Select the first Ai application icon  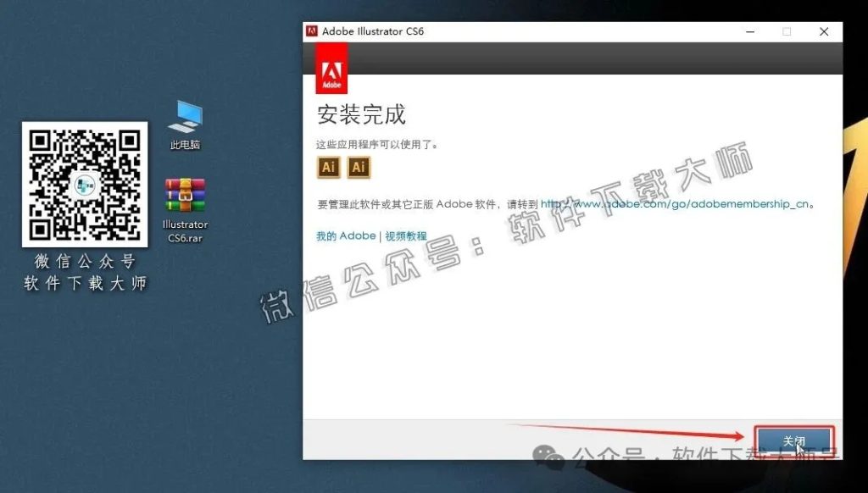pos(329,167)
